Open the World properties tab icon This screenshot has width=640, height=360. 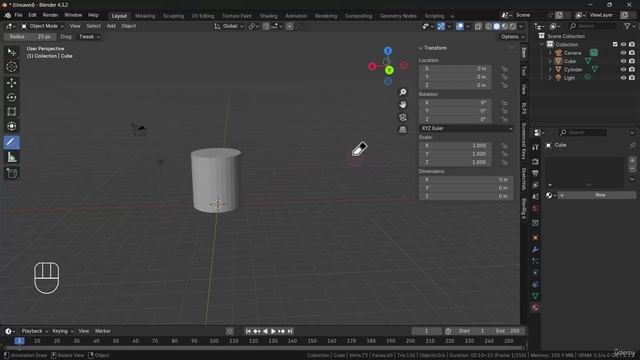(535, 209)
